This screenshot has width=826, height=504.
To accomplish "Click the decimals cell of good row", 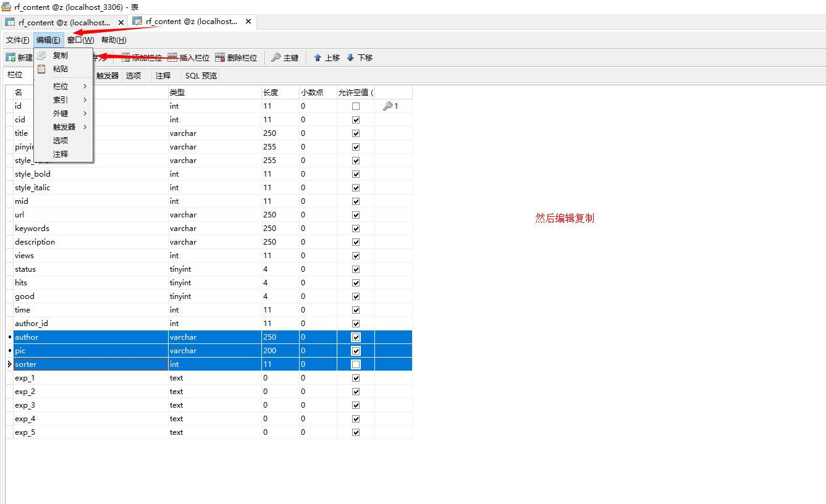I will point(318,296).
